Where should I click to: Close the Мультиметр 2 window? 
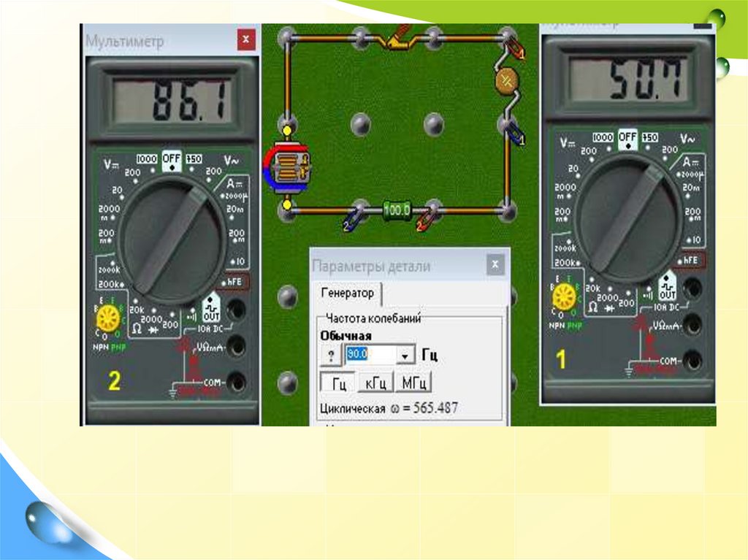pos(245,39)
